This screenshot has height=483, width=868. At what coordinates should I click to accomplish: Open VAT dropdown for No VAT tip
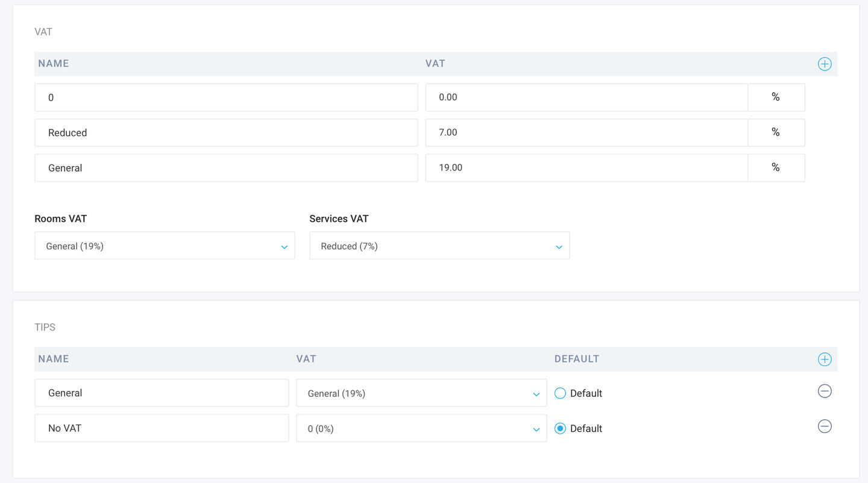421,428
